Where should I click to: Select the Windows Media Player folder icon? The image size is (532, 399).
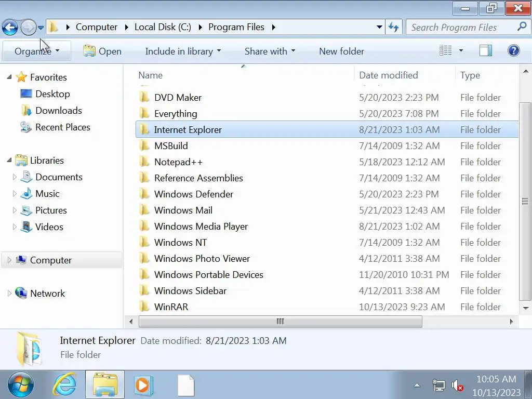(x=144, y=227)
